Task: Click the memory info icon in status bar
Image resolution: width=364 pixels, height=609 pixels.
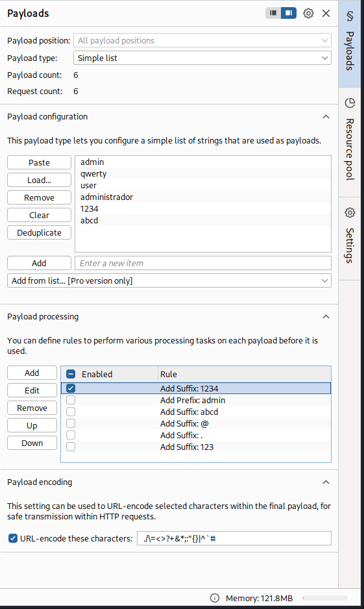Action: (215, 598)
